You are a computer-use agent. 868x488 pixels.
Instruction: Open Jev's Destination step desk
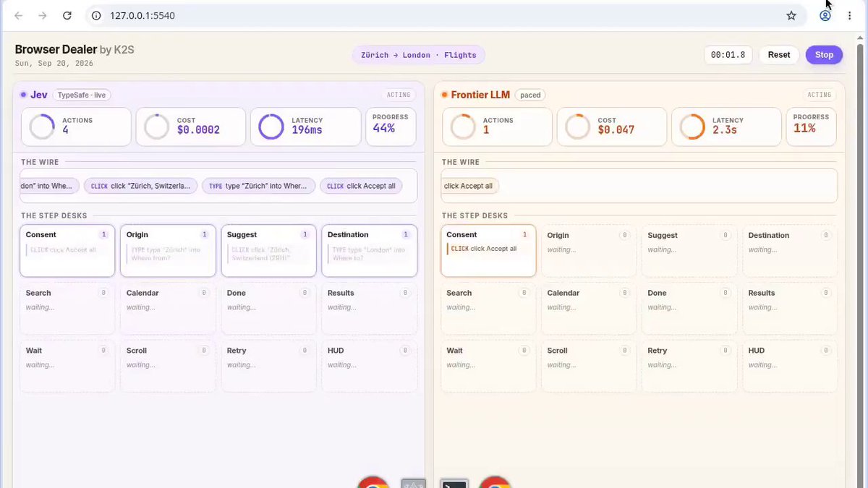pyautogui.click(x=370, y=250)
